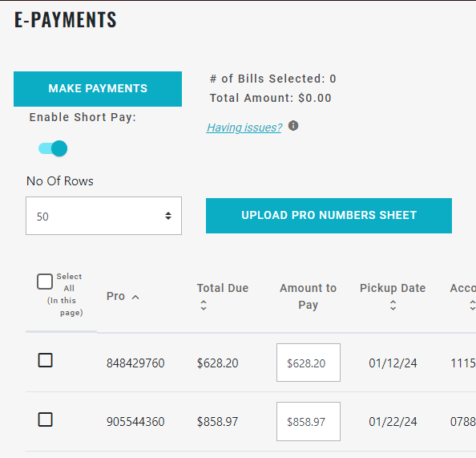This screenshot has height=458, width=476.
Task: Click the Total Due column header
Action: click(x=223, y=288)
